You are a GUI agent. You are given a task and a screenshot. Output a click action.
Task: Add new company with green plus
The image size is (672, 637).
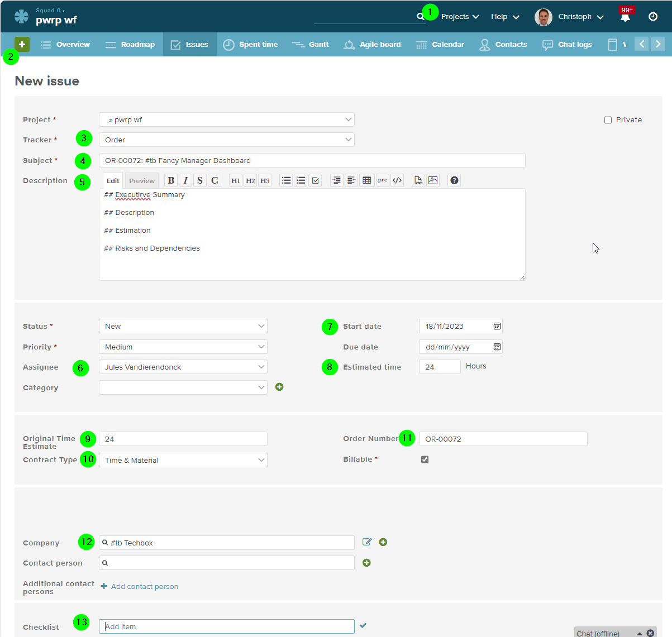tap(383, 542)
